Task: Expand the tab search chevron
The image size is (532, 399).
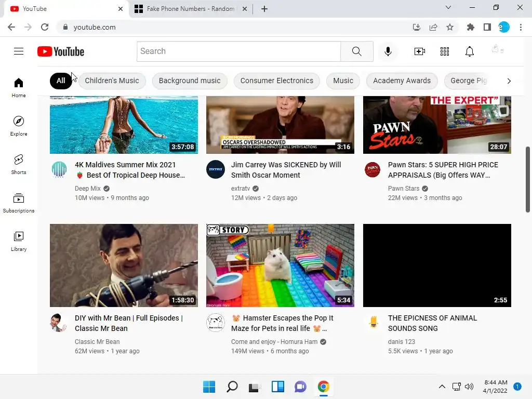Action: [x=448, y=7]
